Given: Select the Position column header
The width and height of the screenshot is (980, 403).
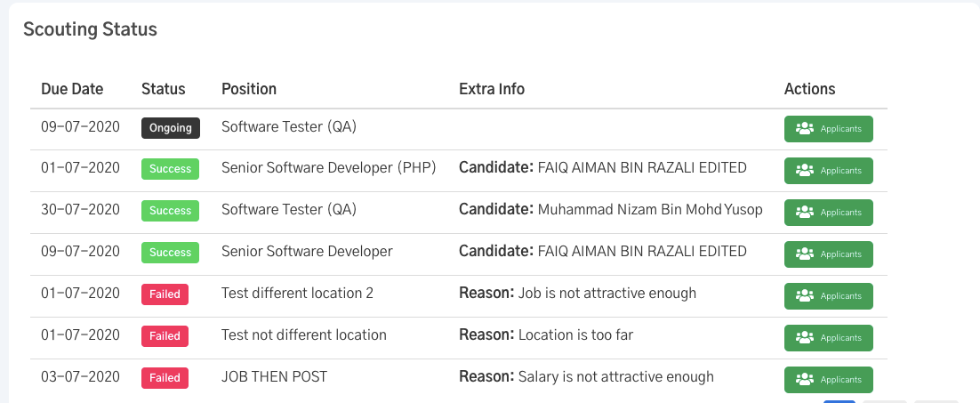Looking at the screenshot, I should [249, 89].
